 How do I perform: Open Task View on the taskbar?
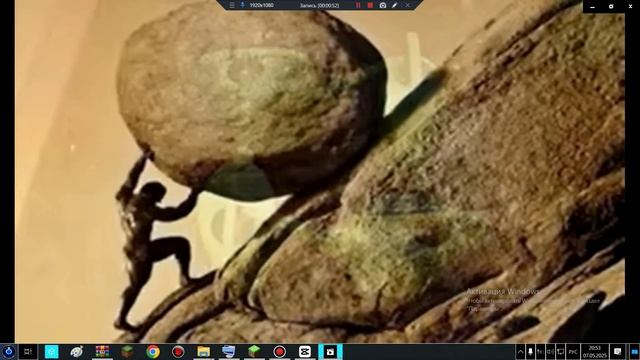tap(28, 351)
